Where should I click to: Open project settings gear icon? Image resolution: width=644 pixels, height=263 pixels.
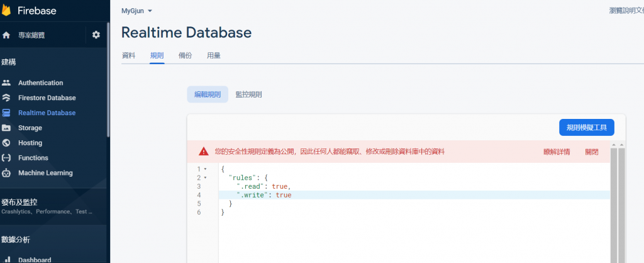point(96,35)
